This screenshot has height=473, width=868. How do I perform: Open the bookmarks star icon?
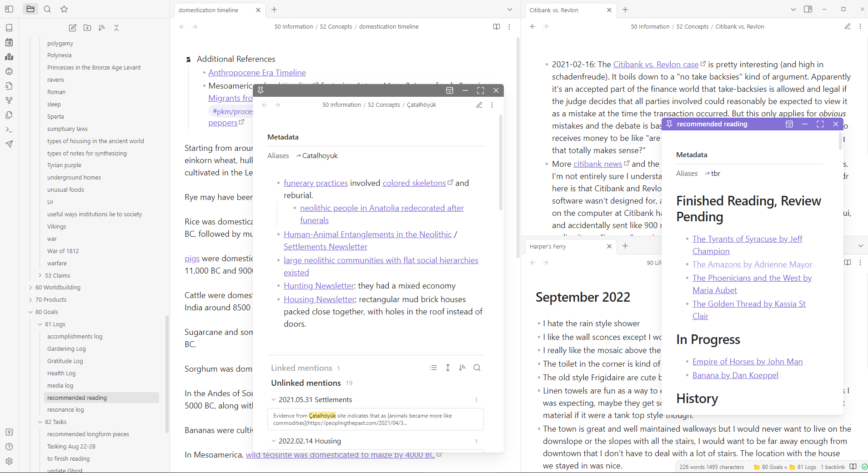(64, 9)
